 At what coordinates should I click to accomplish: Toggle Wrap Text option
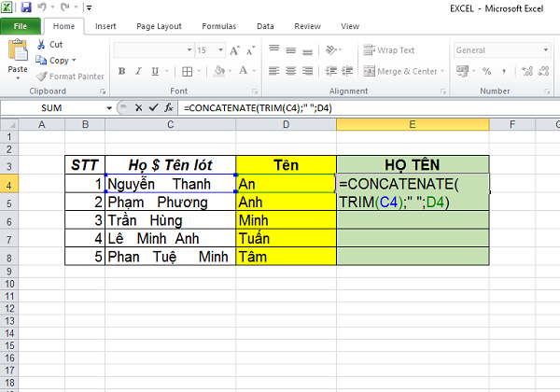coord(388,50)
